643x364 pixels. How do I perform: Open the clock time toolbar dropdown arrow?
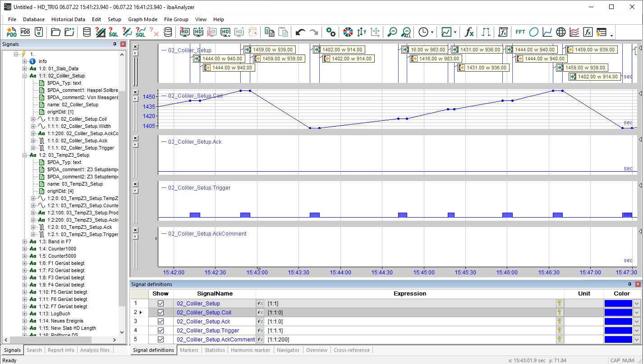coord(432,32)
